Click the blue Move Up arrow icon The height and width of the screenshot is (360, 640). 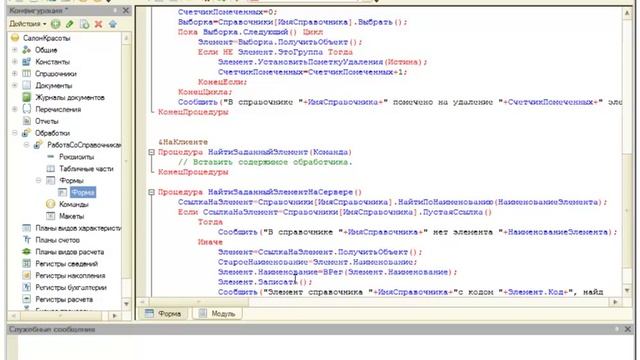click(x=113, y=24)
